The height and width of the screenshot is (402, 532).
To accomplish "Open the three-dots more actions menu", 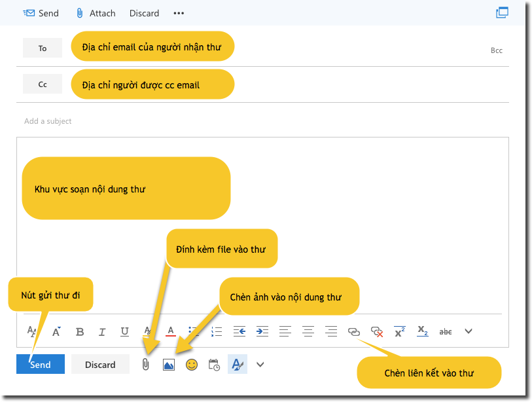I will [179, 13].
